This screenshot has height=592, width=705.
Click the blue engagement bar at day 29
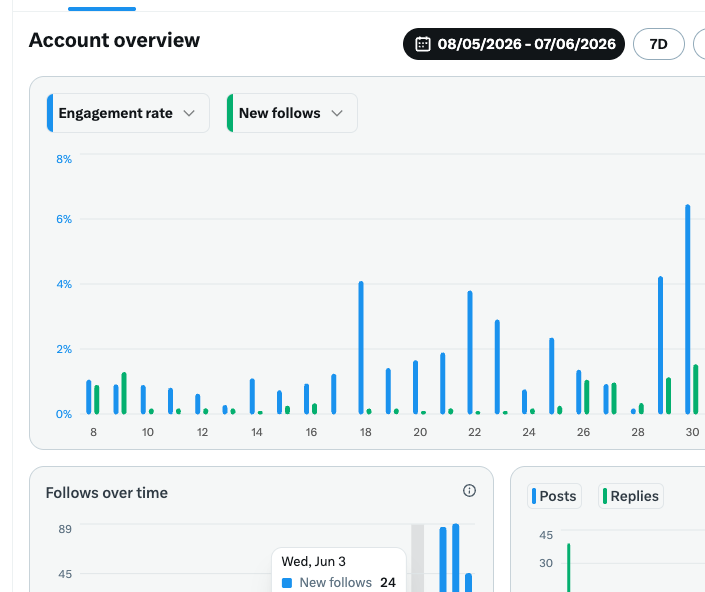point(660,345)
